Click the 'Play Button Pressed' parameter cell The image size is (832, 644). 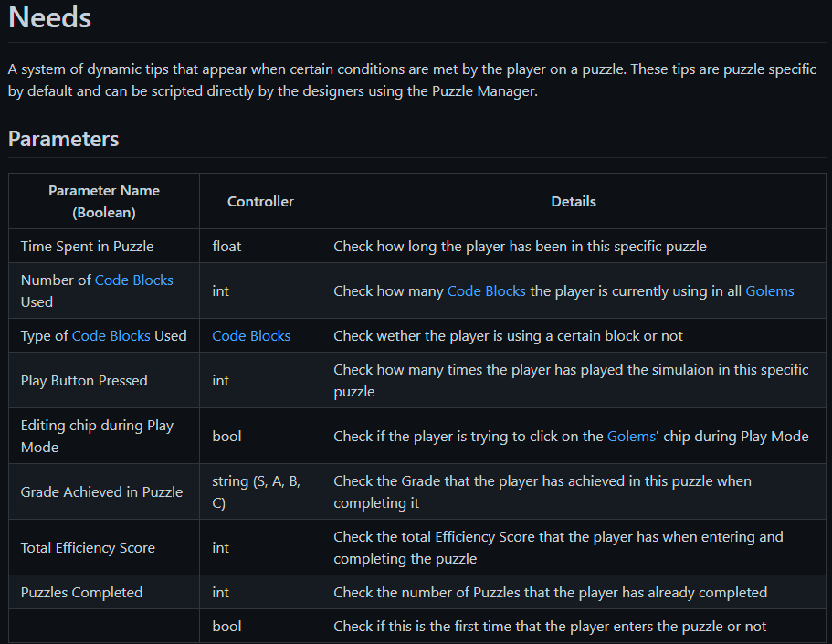(84, 381)
